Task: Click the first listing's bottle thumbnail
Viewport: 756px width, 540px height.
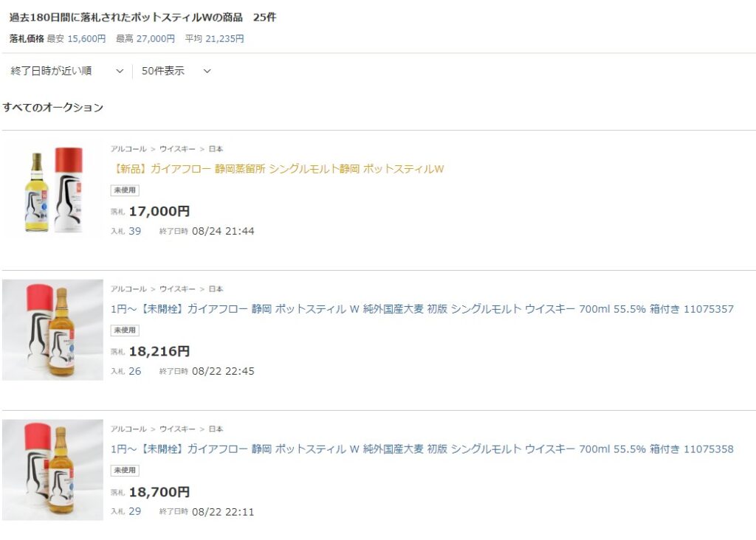Action: click(x=53, y=190)
